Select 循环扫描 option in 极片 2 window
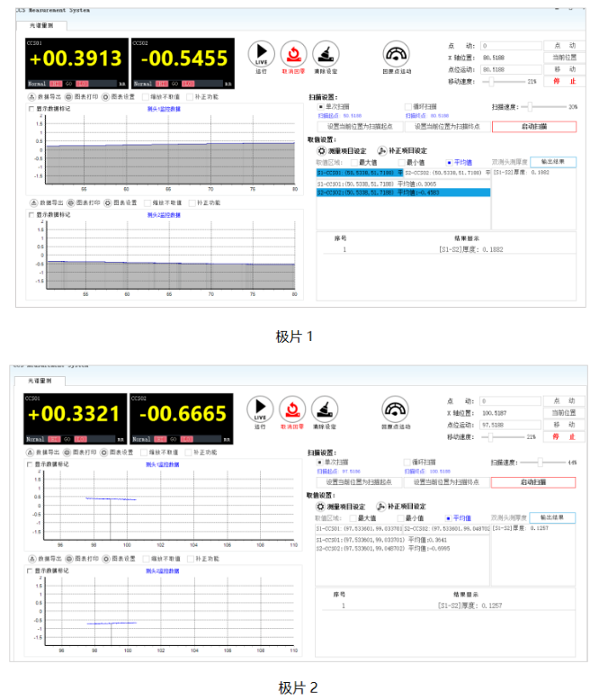The width and height of the screenshot is (590, 700). pos(407,462)
